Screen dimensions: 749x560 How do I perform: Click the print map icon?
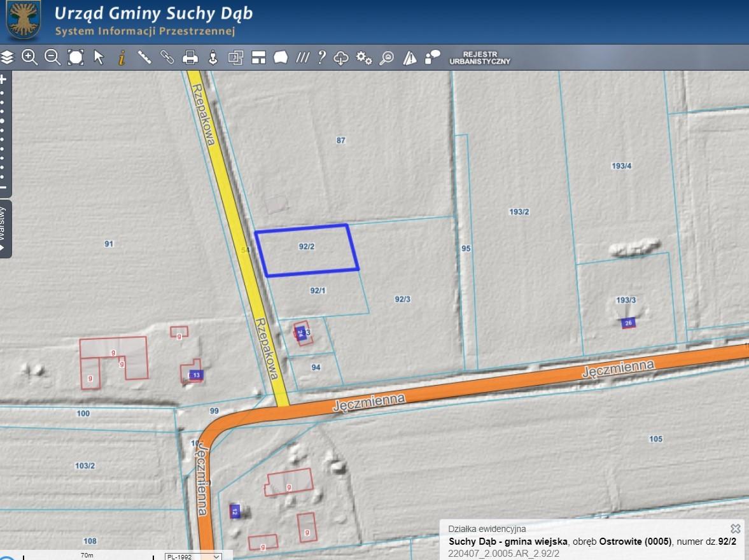pyautogui.click(x=190, y=58)
